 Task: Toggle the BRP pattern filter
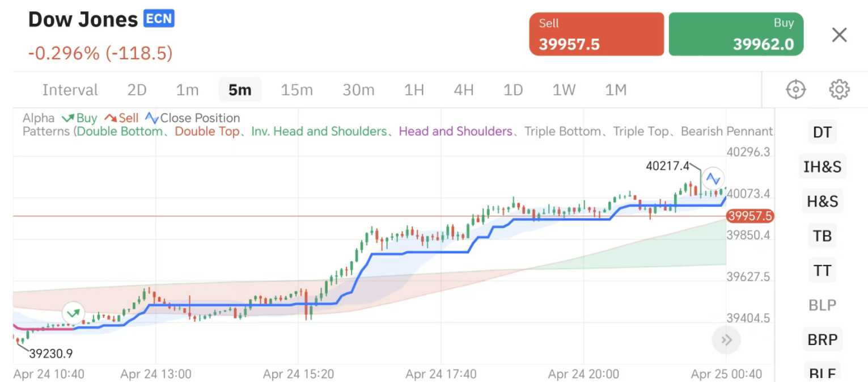point(822,339)
